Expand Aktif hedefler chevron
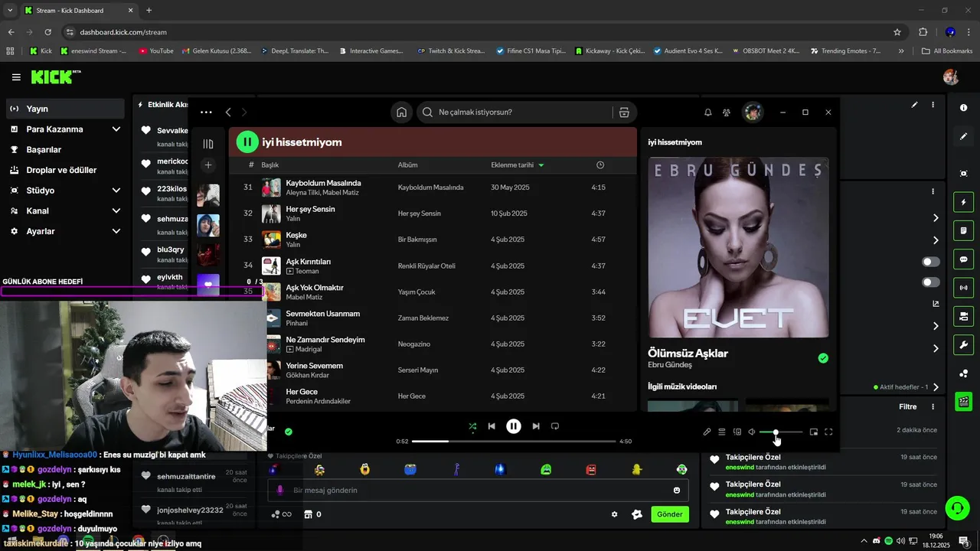 936,387
